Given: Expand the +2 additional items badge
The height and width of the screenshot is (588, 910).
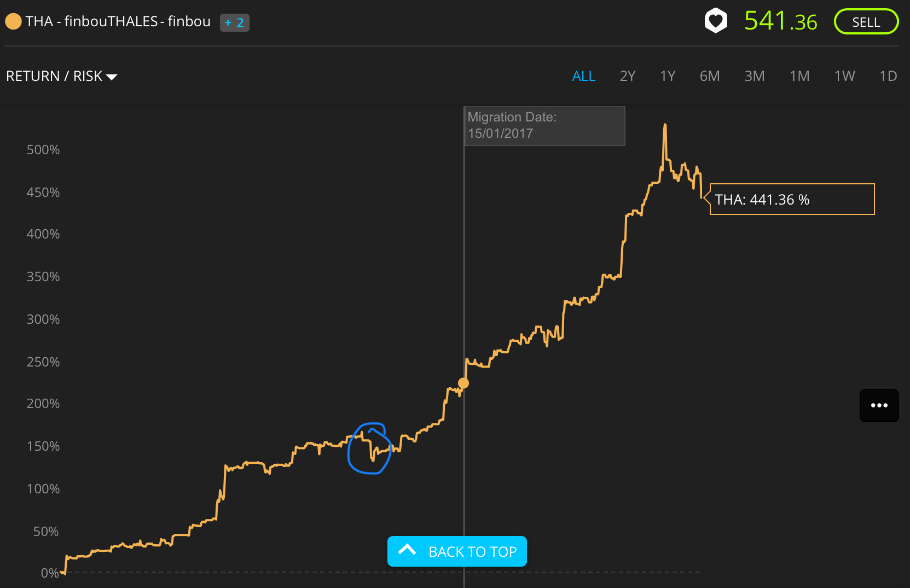Looking at the screenshot, I should [x=235, y=22].
